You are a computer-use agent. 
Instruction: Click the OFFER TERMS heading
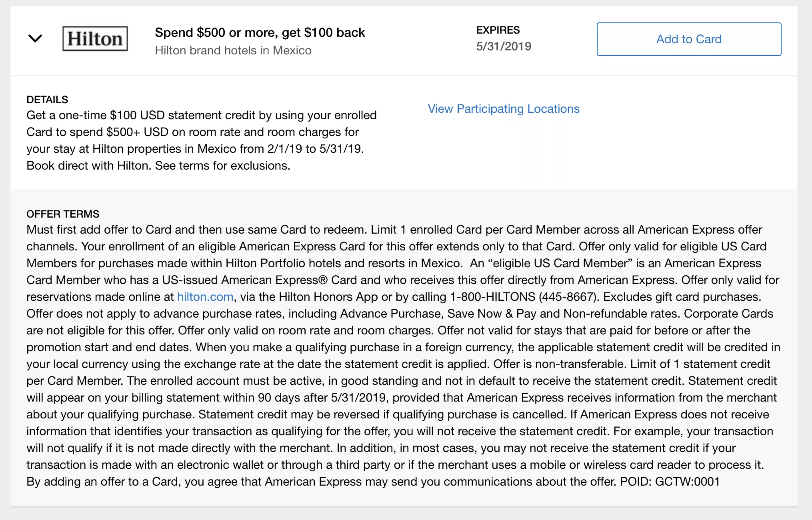(62, 214)
